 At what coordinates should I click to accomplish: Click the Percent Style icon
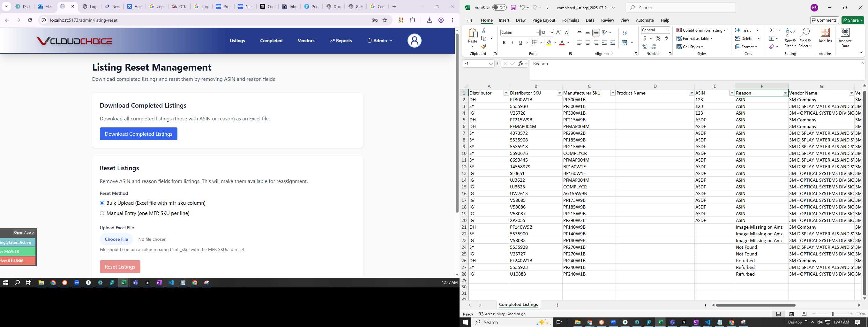tap(658, 38)
